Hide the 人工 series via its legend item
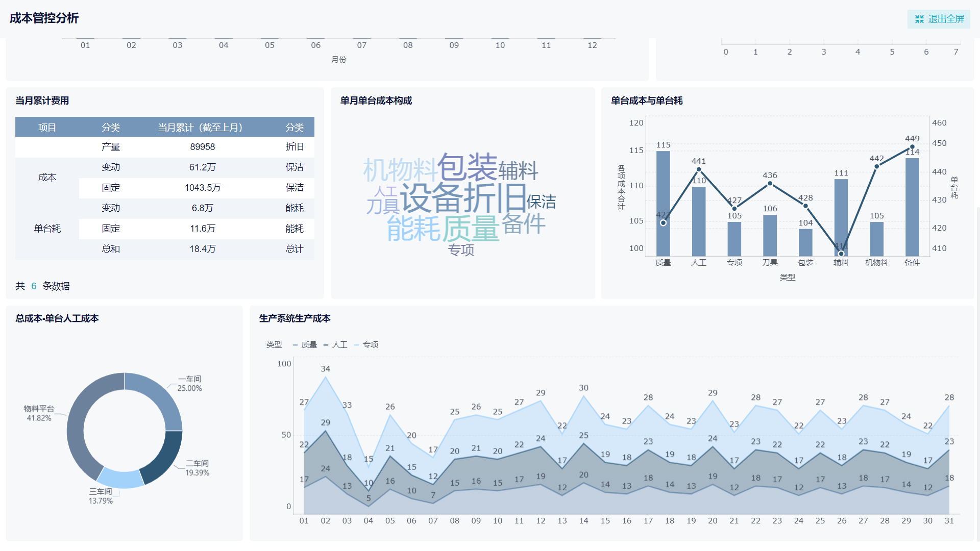 point(339,345)
